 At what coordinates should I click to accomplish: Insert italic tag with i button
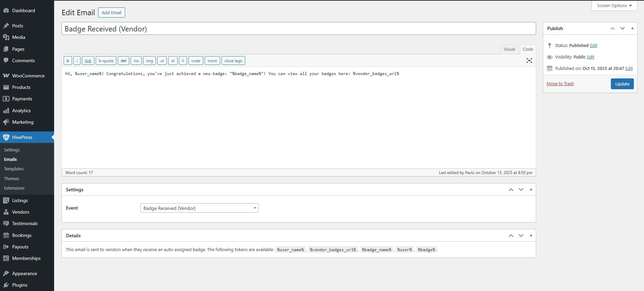click(77, 61)
